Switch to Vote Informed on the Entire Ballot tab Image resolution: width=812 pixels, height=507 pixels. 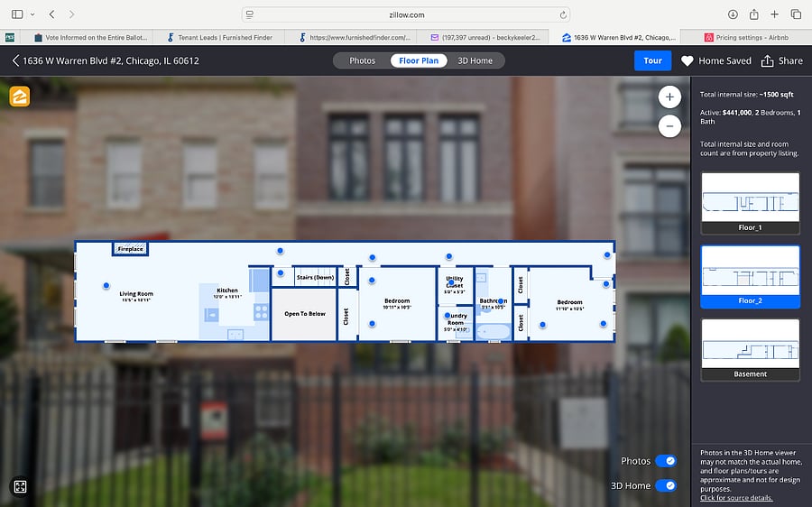[90, 37]
